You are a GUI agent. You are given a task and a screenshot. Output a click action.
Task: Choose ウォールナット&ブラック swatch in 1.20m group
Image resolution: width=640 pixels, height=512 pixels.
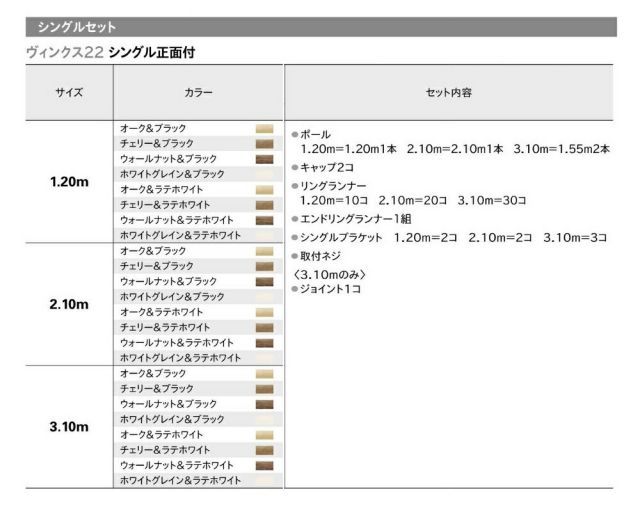pyautogui.click(x=265, y=159)
